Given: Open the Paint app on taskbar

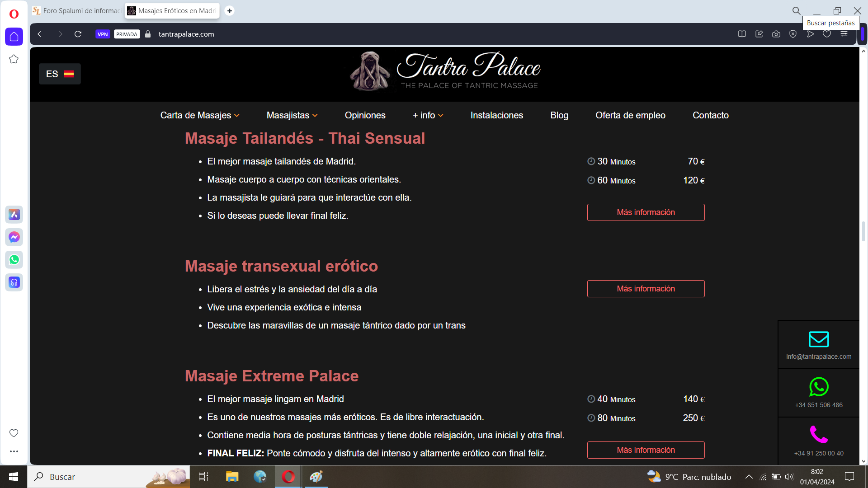Looking at the screenshot, I should (x=316, y=477).
